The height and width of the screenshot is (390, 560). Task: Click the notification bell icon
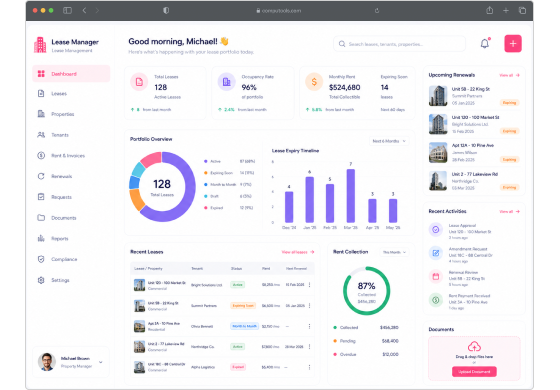coord(485,44)
